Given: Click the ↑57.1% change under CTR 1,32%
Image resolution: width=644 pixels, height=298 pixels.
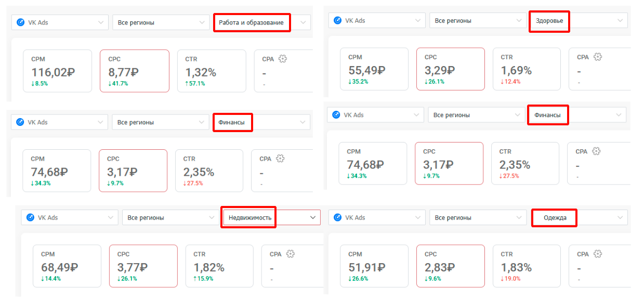Looking at the screenshot, I should tap(195, 83).
